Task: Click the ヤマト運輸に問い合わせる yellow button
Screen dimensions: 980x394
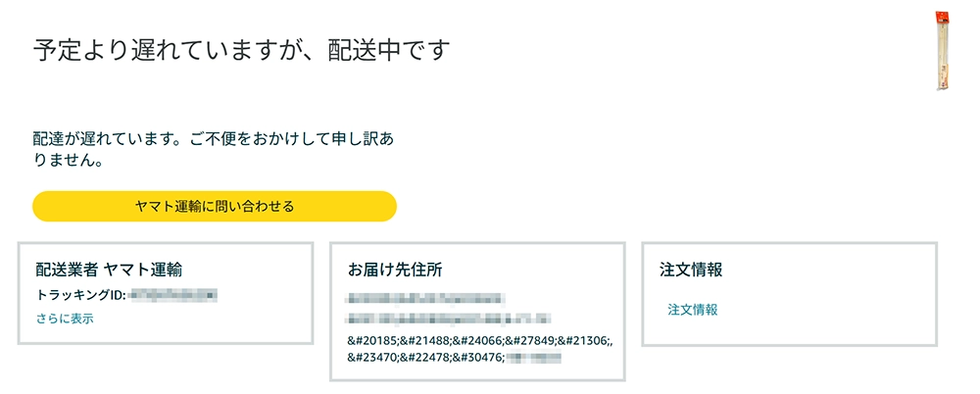Action: coord(215,207)
